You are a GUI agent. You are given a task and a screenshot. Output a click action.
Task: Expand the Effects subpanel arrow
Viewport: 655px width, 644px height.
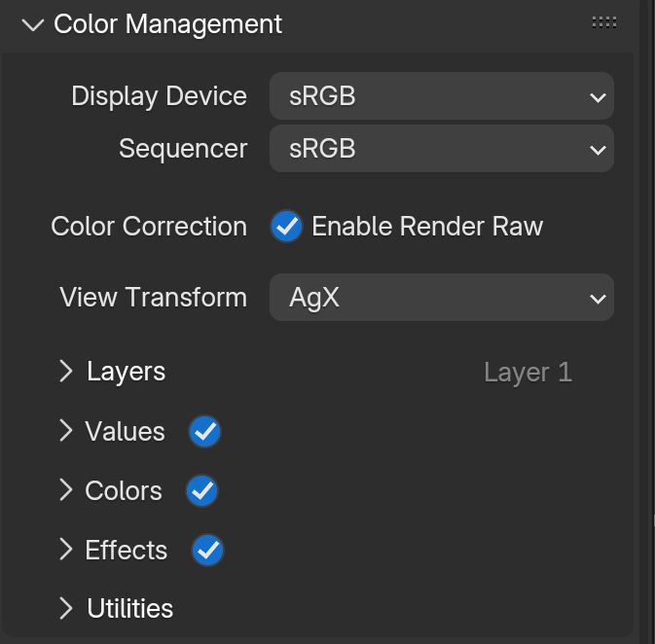[65, 550]
